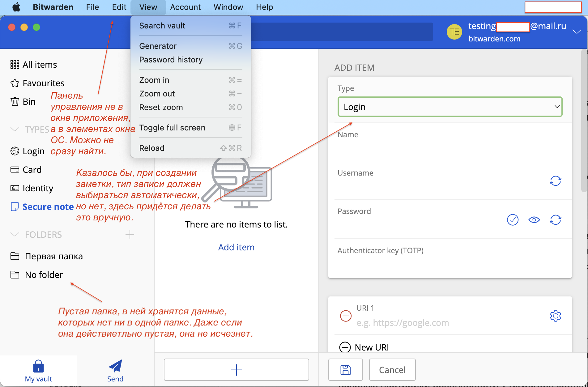Open the Edit menu

(119, 7)
